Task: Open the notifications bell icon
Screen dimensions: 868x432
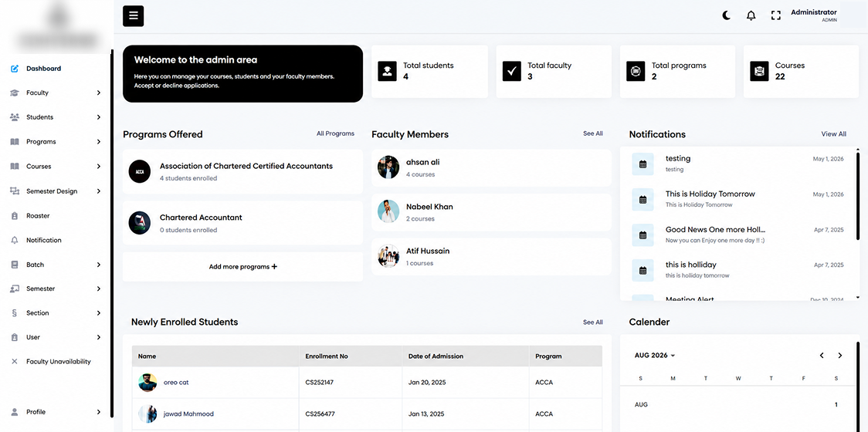Action: pyautogui.click(x=751, y=15)
